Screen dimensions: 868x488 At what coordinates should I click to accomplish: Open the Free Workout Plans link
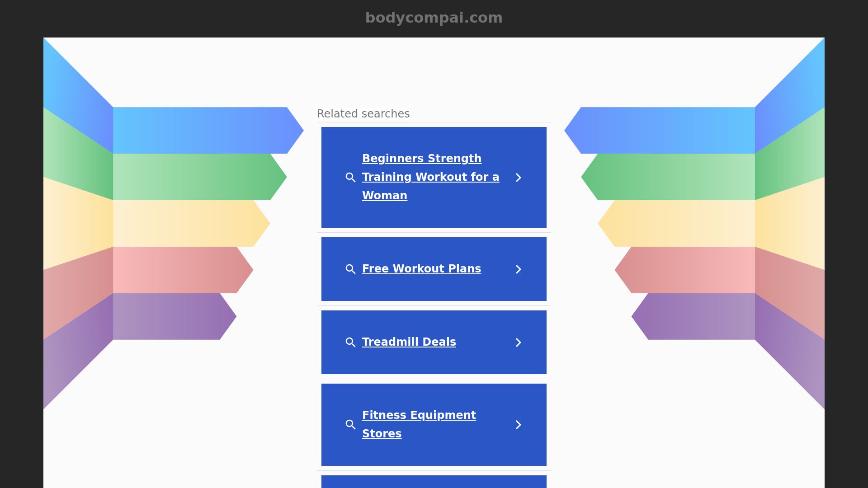coord(421,269)
